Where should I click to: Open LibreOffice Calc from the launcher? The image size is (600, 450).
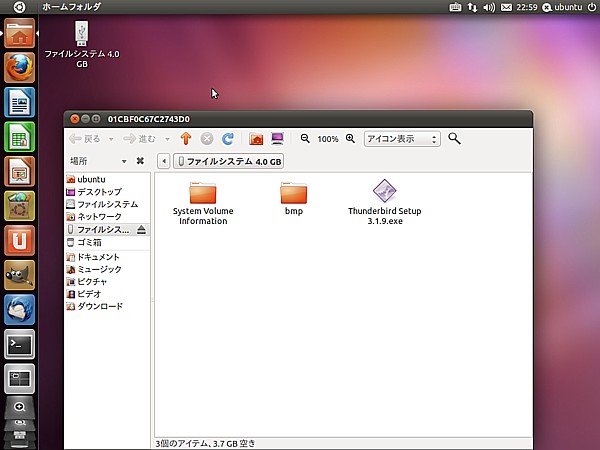pos(19,137)
